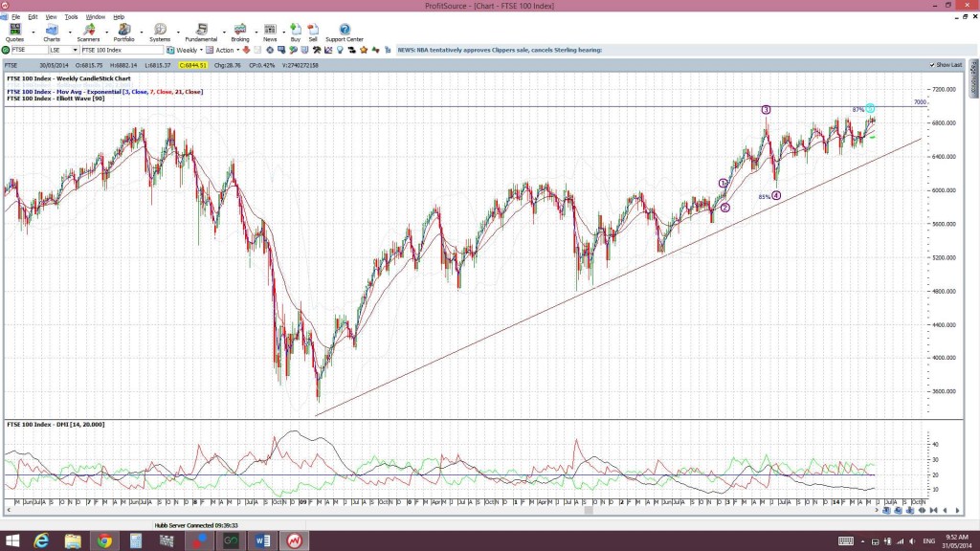Screen dimensions: 980x551
Task: Open the Support Center help icon
Action: [x=345, y=33]
